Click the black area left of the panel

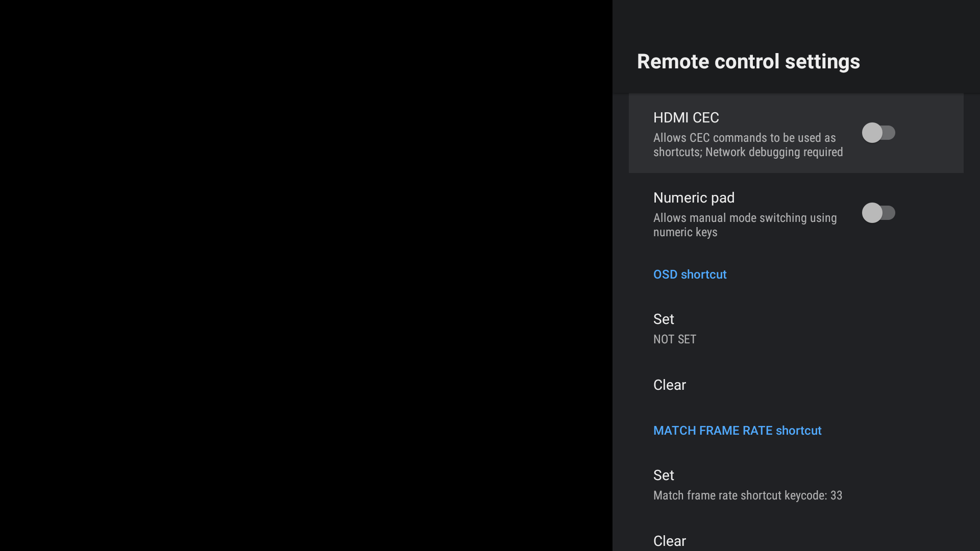(306, 275)
